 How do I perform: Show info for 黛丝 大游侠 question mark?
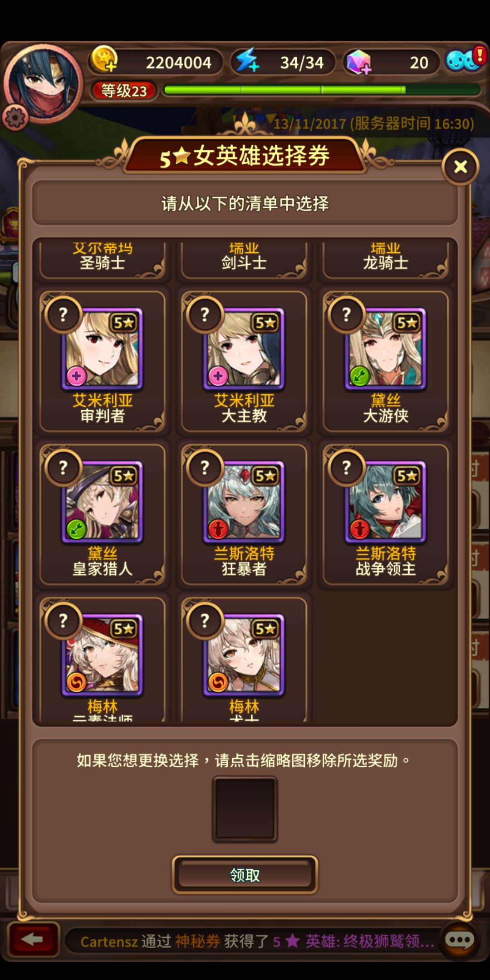(x=346, y=314)
